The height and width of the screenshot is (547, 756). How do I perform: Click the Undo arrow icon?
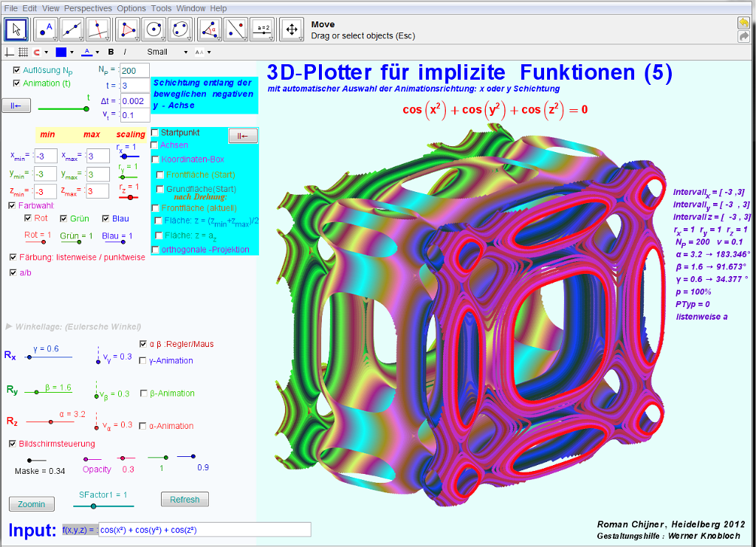(743, 23)
